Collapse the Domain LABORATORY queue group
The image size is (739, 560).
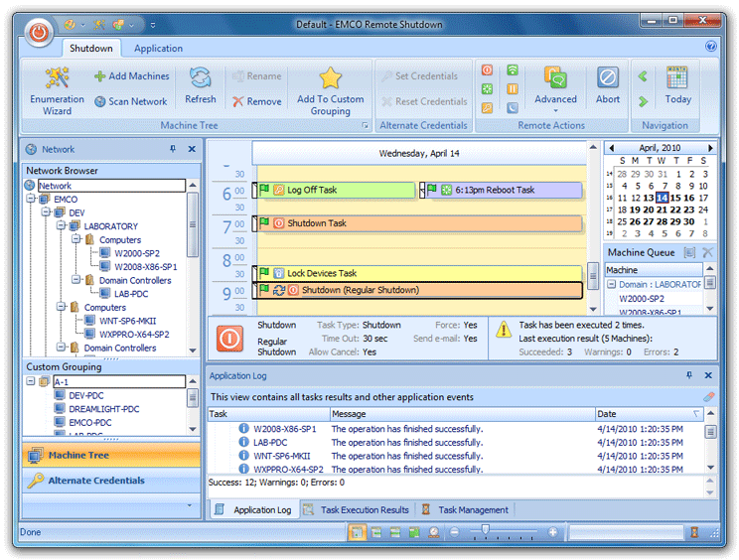pos(612,284)
